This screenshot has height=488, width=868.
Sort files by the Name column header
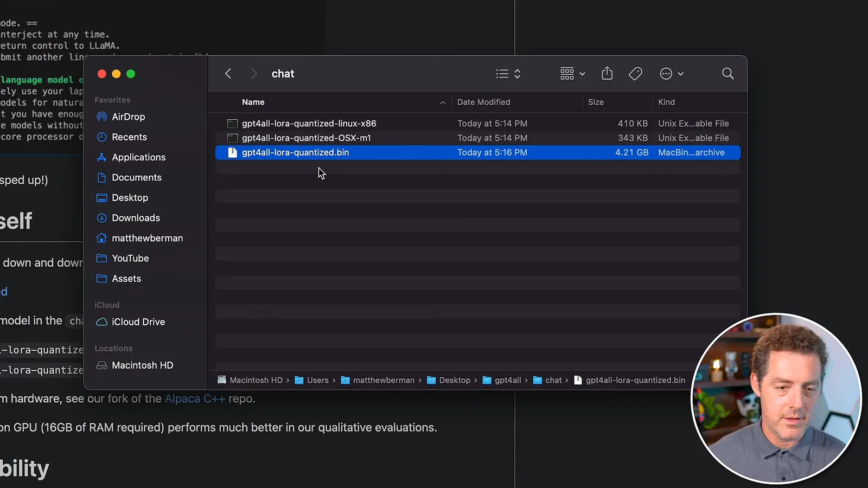(253, 102)
